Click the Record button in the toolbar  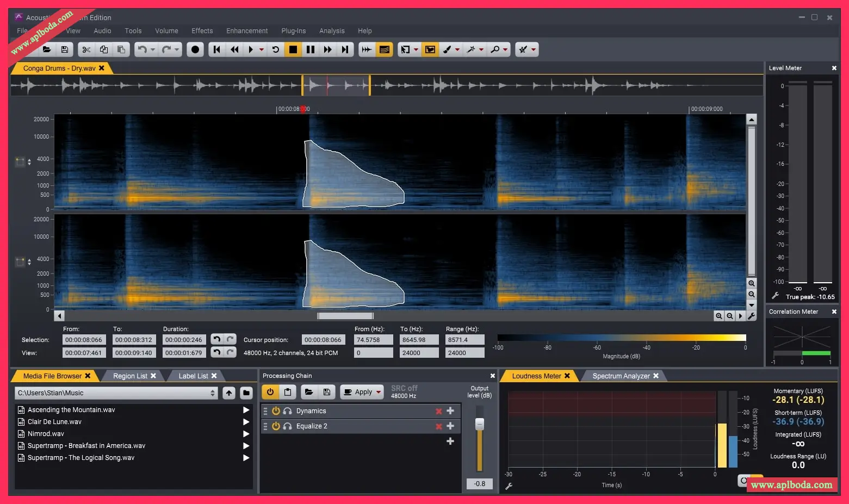pyautogui.click(x=195, y=49)
